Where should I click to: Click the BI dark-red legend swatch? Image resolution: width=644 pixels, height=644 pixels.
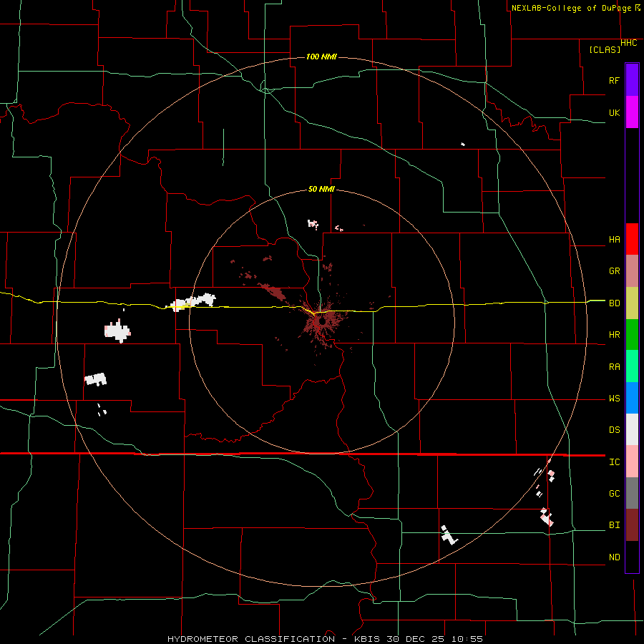pyautogui.click(x=632, y=525)
